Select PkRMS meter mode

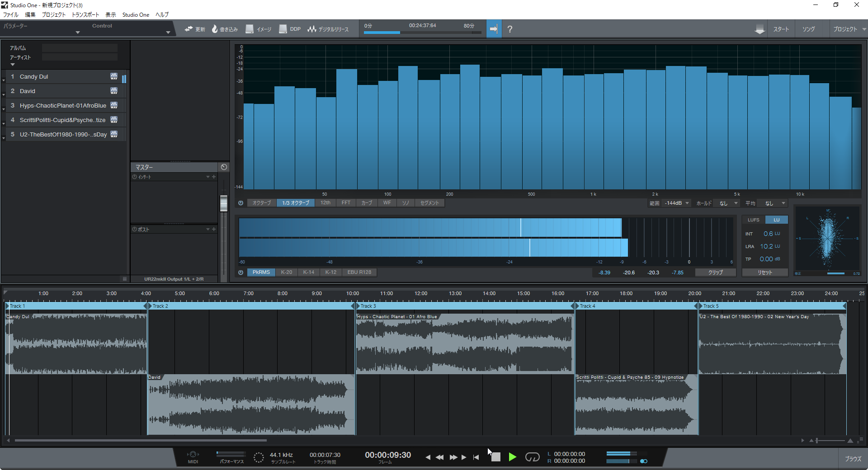[x=261, y=273]
